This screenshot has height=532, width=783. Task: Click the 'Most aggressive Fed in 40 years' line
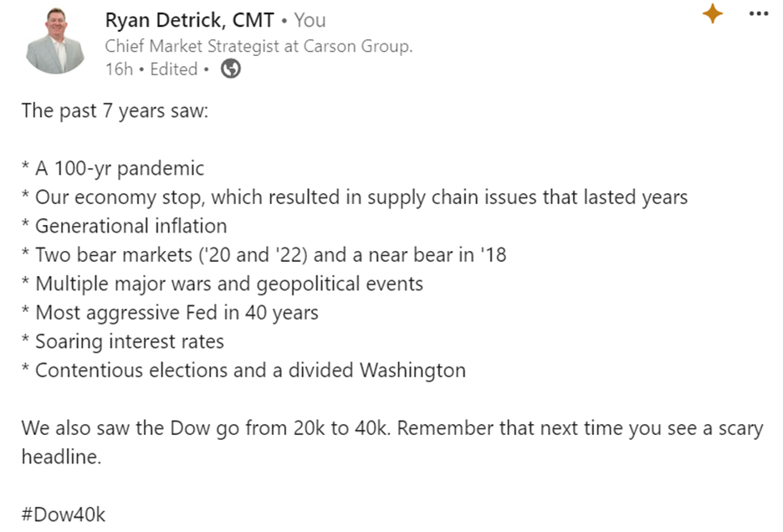(170, 313)
